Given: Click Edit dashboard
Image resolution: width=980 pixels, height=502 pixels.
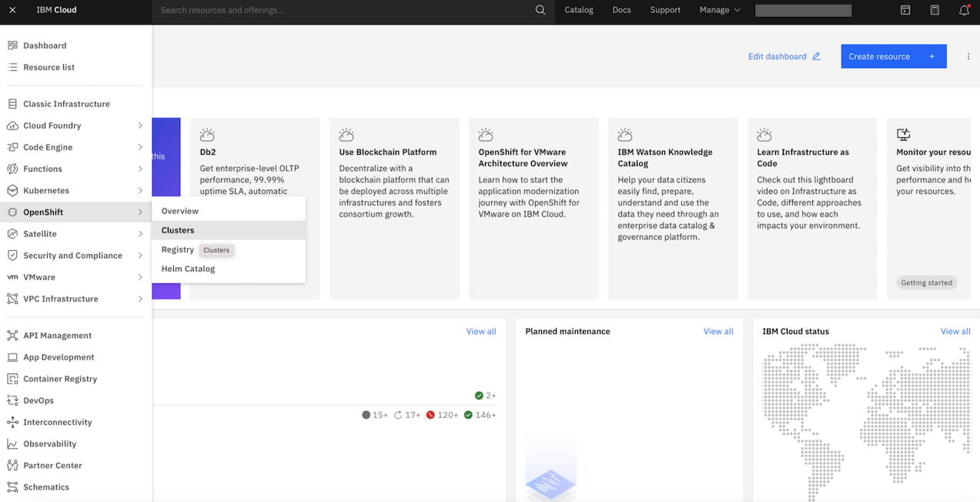Looking at the screenshot, I should point(778,55).
